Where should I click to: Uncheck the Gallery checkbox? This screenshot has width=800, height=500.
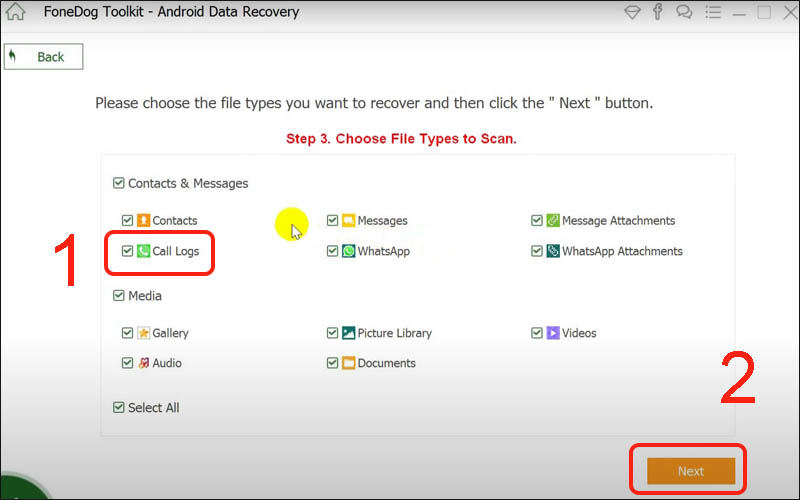coord(127,333)
